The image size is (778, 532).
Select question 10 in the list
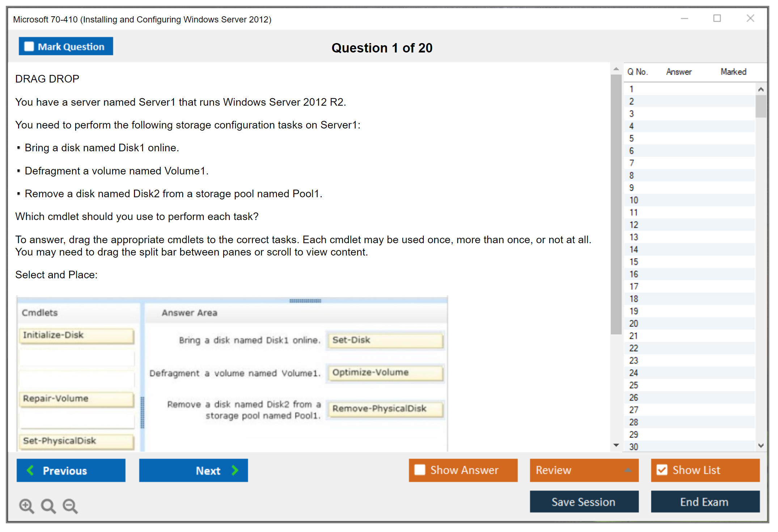pos(634,200)
